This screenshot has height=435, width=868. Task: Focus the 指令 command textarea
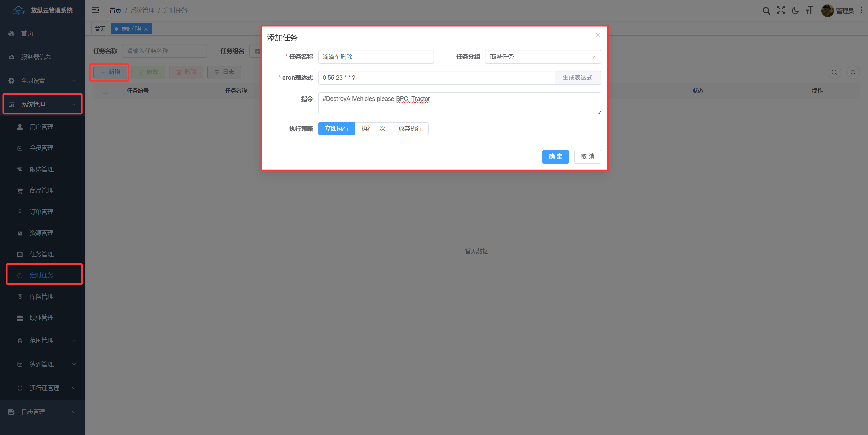(x=460, y=103)
